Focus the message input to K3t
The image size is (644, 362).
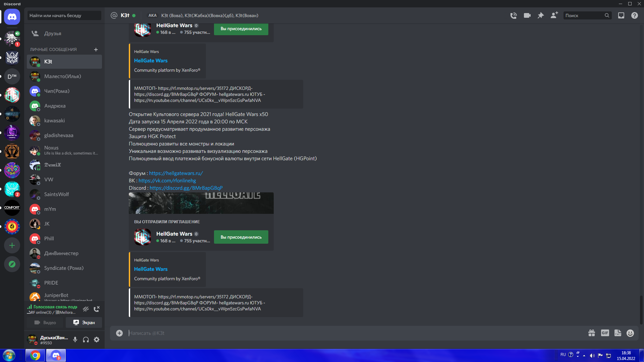point(356,333)
